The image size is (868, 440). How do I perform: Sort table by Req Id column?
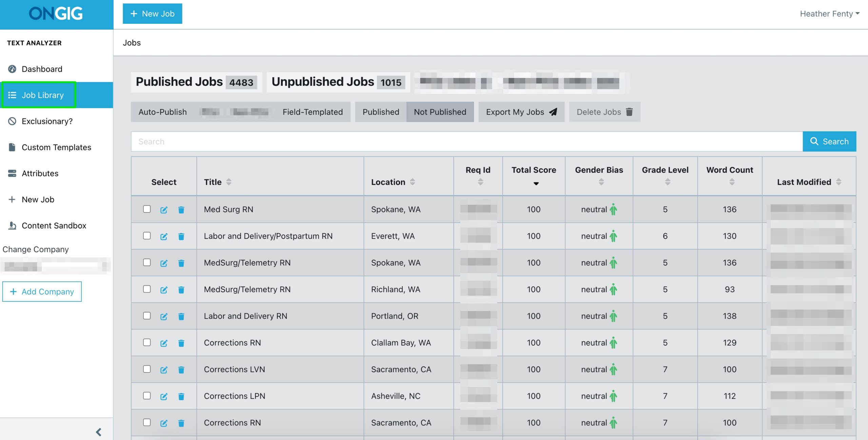(480, 182)
